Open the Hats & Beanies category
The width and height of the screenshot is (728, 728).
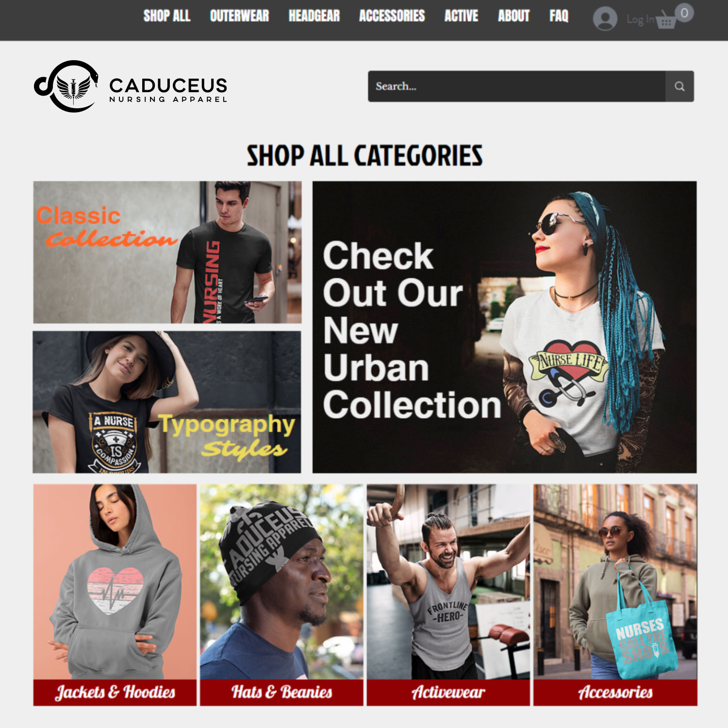pos(281,595)
